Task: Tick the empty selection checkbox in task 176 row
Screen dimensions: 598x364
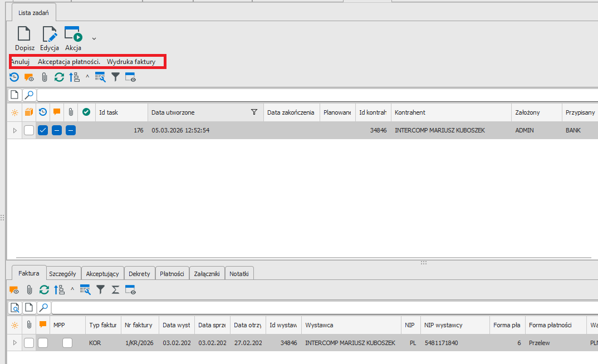Action: click(x=29, y=130)
